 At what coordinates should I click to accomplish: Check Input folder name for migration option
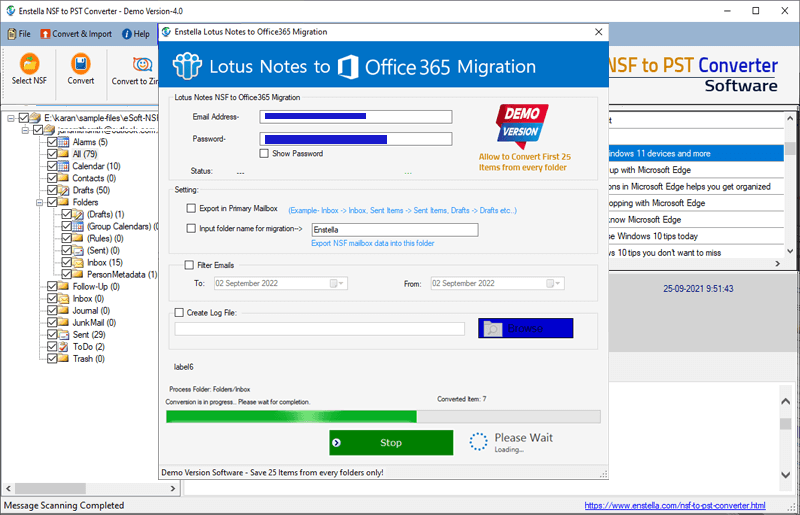tap(191, 228)
